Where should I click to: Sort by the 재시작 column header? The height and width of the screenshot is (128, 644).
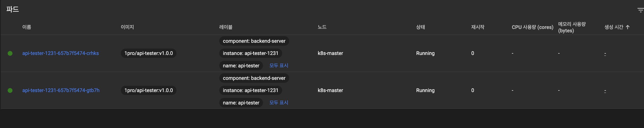coord(477,27)
